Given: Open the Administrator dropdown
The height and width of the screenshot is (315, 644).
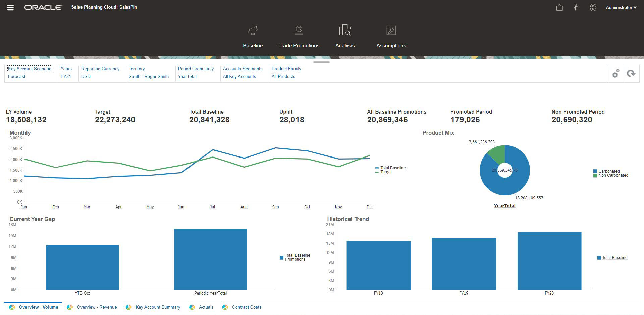Looking at the screenshot, I should click(x=621, y=7).
